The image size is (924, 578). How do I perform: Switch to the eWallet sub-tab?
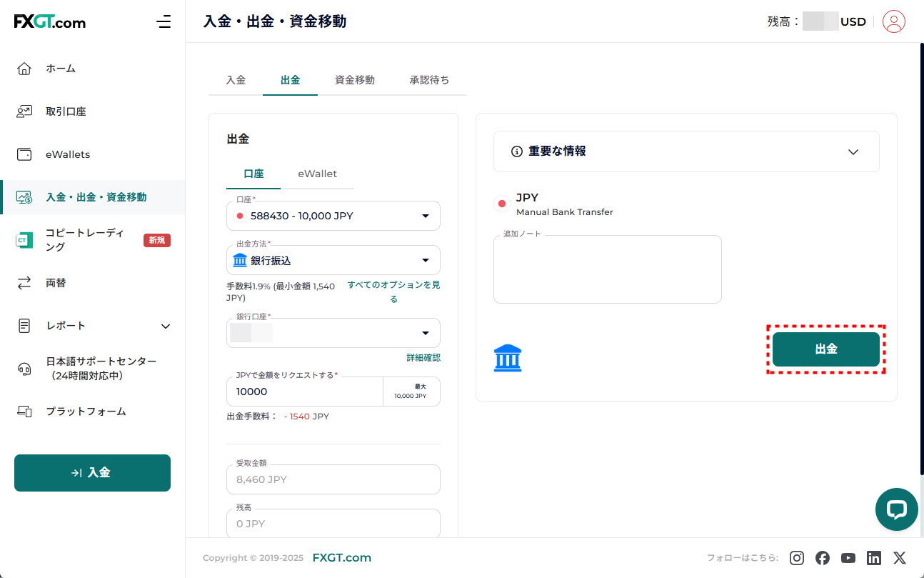(x=317, y=174)
